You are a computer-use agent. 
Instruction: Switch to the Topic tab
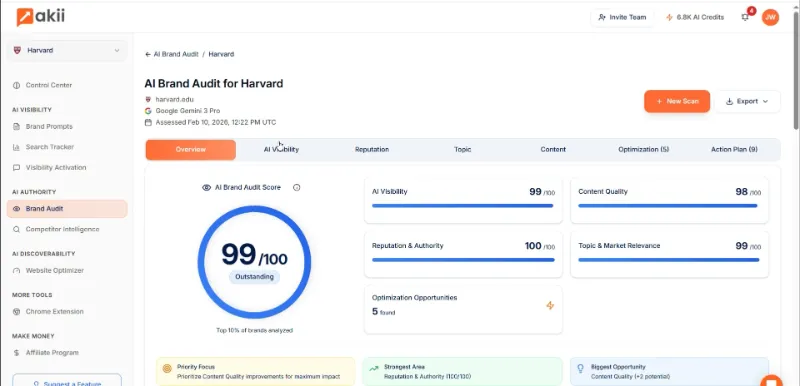click(x=462, y=149)
